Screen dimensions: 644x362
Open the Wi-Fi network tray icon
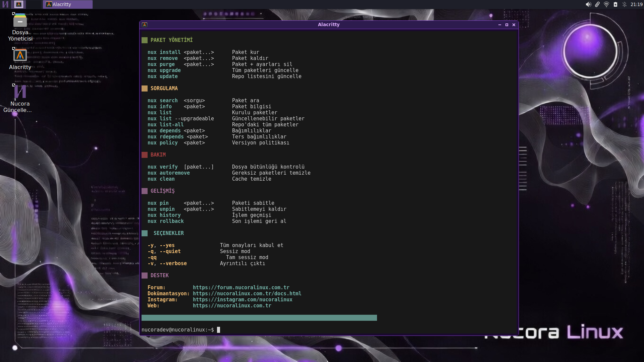(x=606, y=4)
